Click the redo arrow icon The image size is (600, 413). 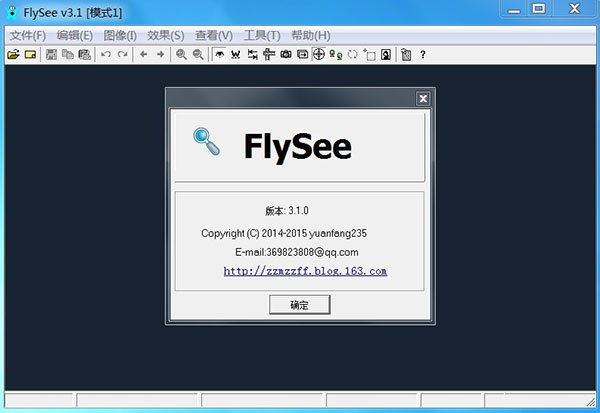click(x=122, y=55)
